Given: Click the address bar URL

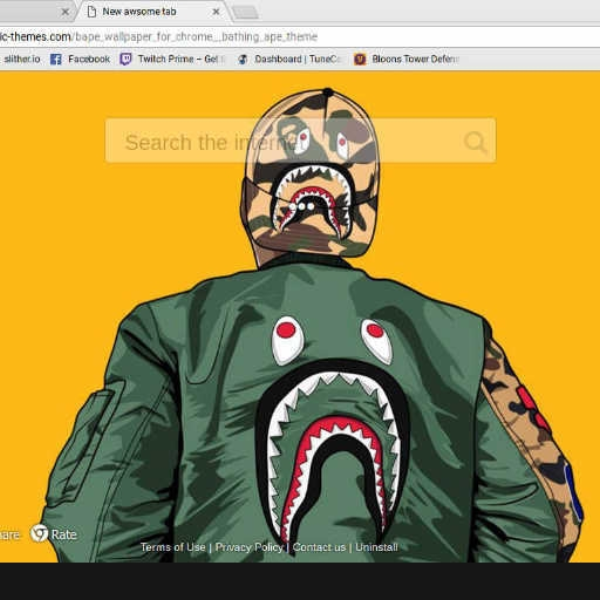Looking at the screenshot, I should click(159, 37).
